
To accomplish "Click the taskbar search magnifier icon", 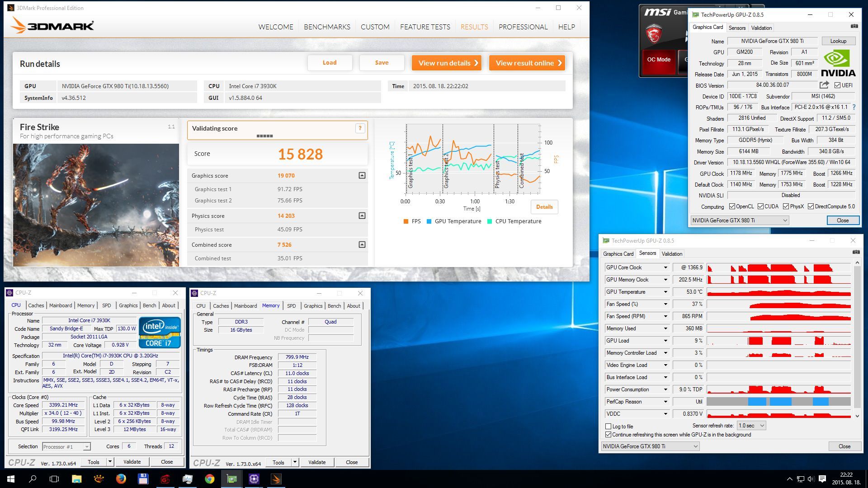I will point(33,479).
